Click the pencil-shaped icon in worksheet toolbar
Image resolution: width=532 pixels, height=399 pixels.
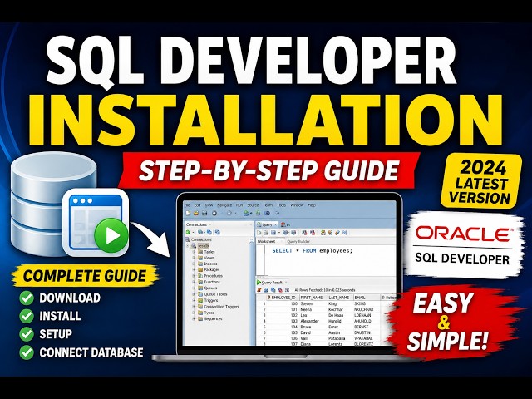(337, 233)
